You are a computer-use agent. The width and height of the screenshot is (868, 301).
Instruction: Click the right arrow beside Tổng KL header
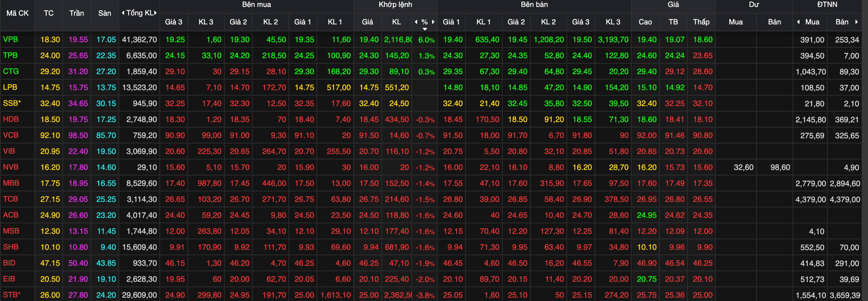pos(155,13)
